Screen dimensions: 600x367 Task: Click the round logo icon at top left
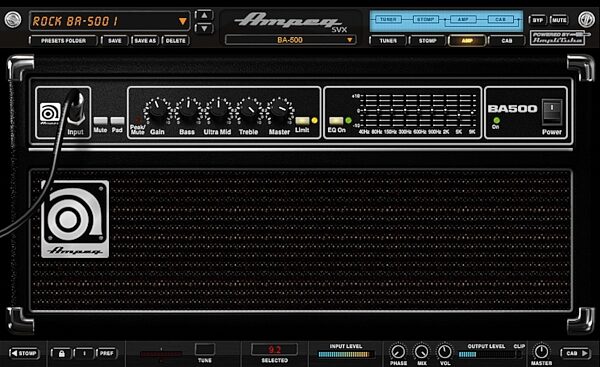point(13,20)
